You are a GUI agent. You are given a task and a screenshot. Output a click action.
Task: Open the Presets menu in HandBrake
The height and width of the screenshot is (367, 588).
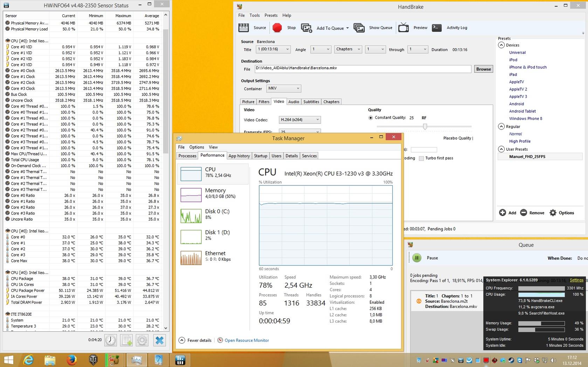[271, 15]
